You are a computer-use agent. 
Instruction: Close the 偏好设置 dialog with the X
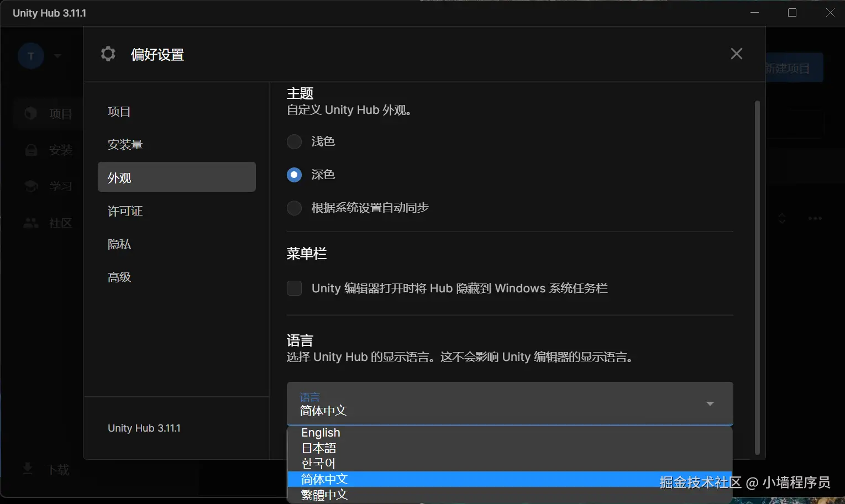pos(736,54)
